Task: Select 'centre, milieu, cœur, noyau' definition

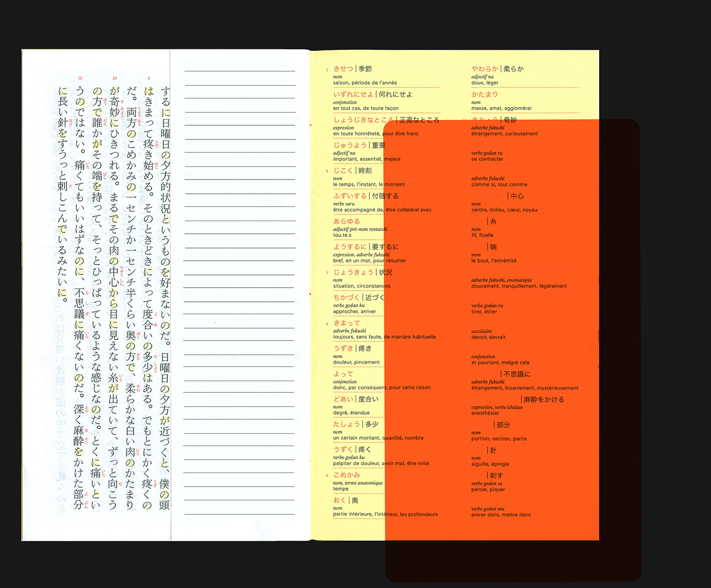Action: (505, 210)
